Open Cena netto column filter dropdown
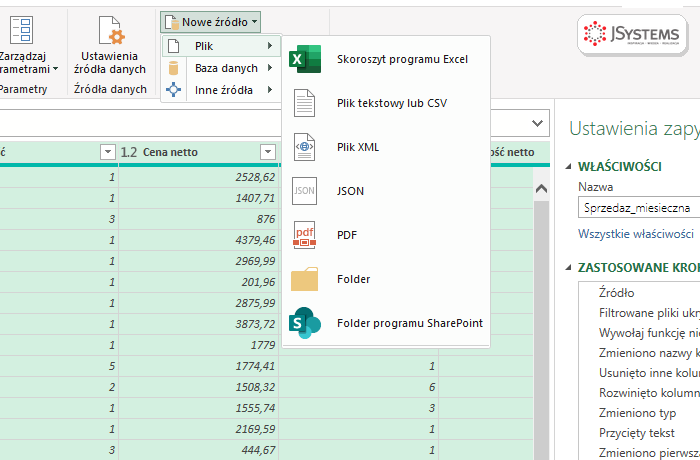Image resolution: width=700 pixels, height=460 pixels. (268, 152)
